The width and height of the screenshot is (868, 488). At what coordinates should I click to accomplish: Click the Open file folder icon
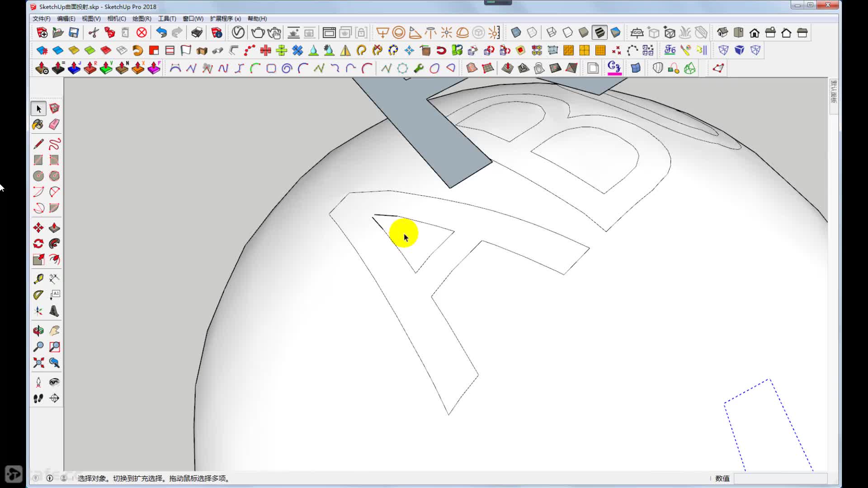click(58, 33)
